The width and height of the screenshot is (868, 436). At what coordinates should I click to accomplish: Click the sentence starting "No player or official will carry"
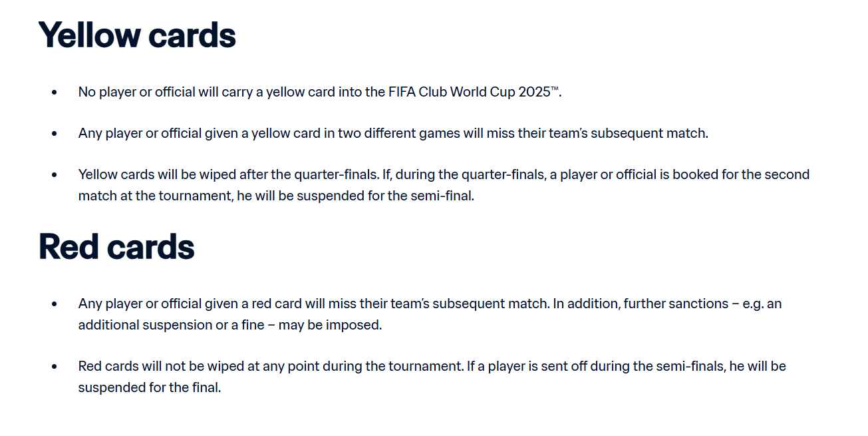(200, 92)
